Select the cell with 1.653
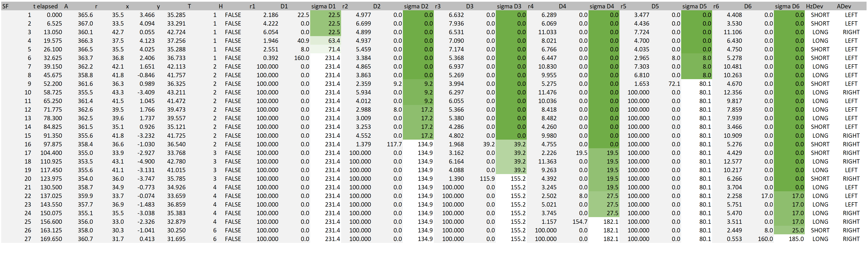Image resolution: width=868 pixels, height=263 pixels. [642, 84]
